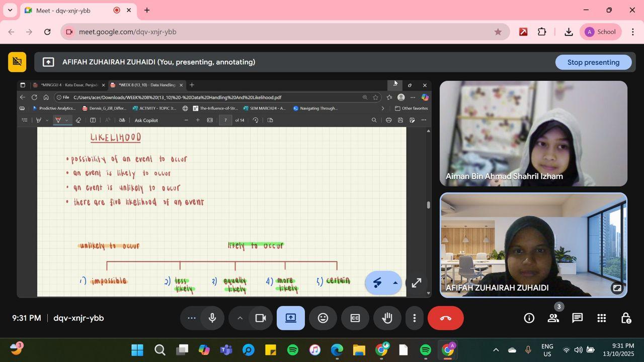Open the emoji reactions panel
This screenshot has width=644, height=362.
tap(323, 318)
